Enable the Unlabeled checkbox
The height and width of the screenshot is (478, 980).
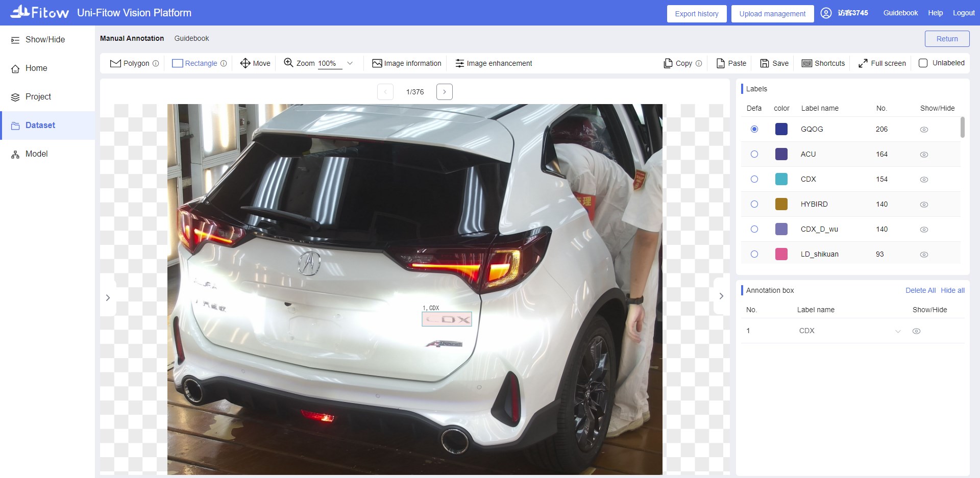(x=923, y=63)
